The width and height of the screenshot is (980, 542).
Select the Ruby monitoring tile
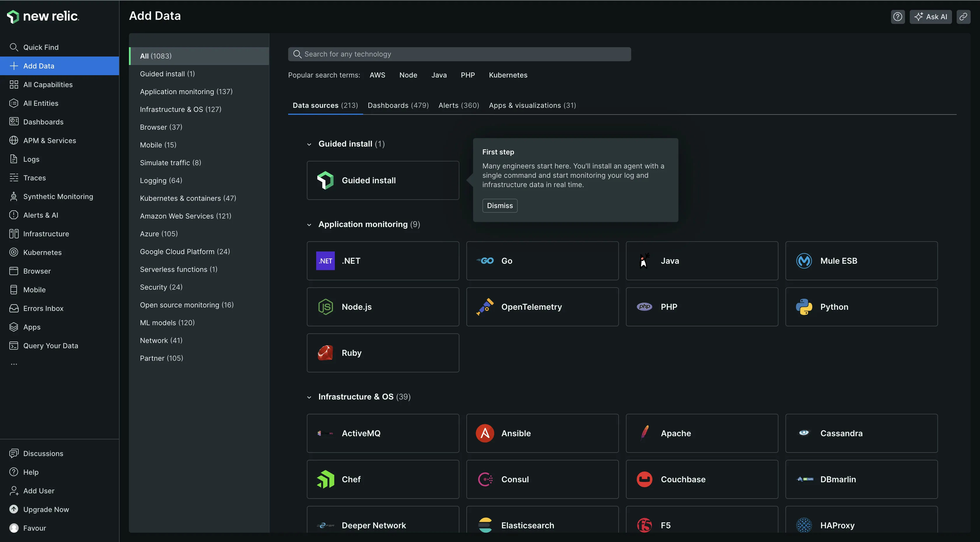tap(383, 353)
